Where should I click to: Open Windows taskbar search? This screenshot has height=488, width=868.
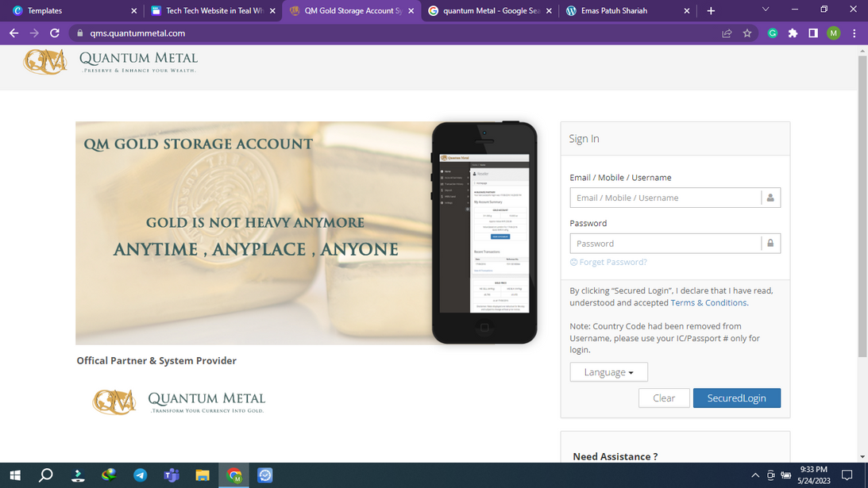click(46, 475)
